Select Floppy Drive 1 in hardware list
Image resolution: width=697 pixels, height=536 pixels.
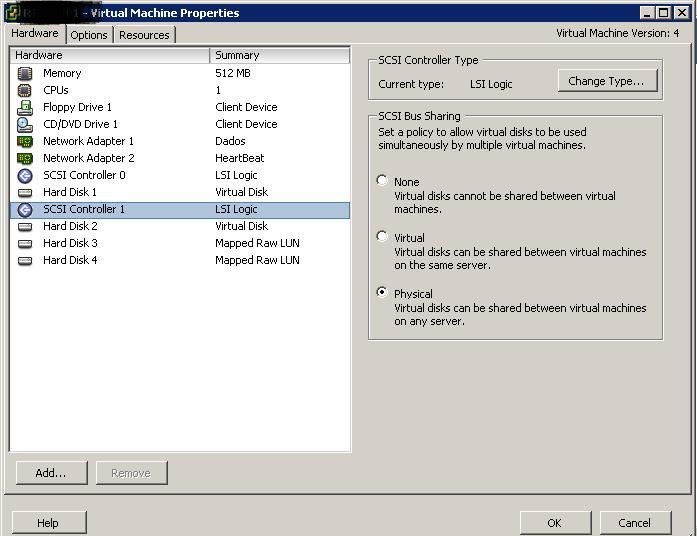point(77,108)
